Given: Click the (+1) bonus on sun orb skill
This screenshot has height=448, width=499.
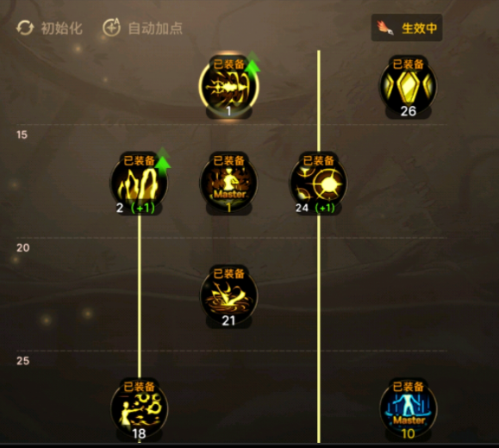Looking at the screenshot, I should 325,208.
